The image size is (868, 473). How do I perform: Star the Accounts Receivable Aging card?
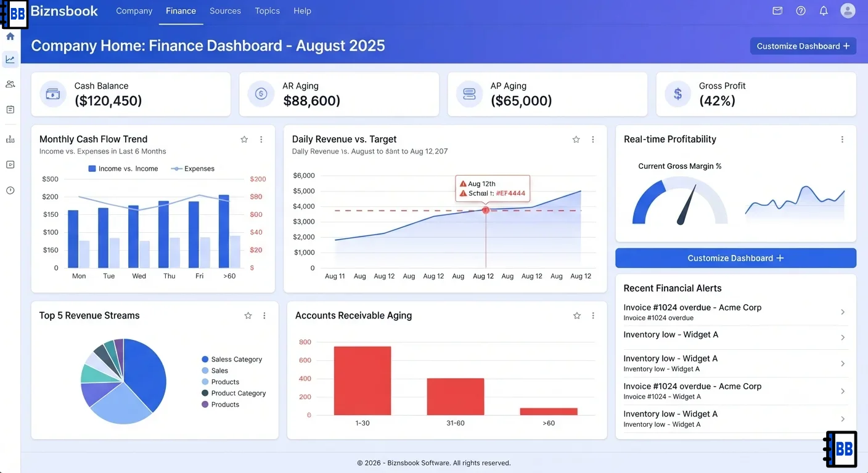click(x=577, y=316)
